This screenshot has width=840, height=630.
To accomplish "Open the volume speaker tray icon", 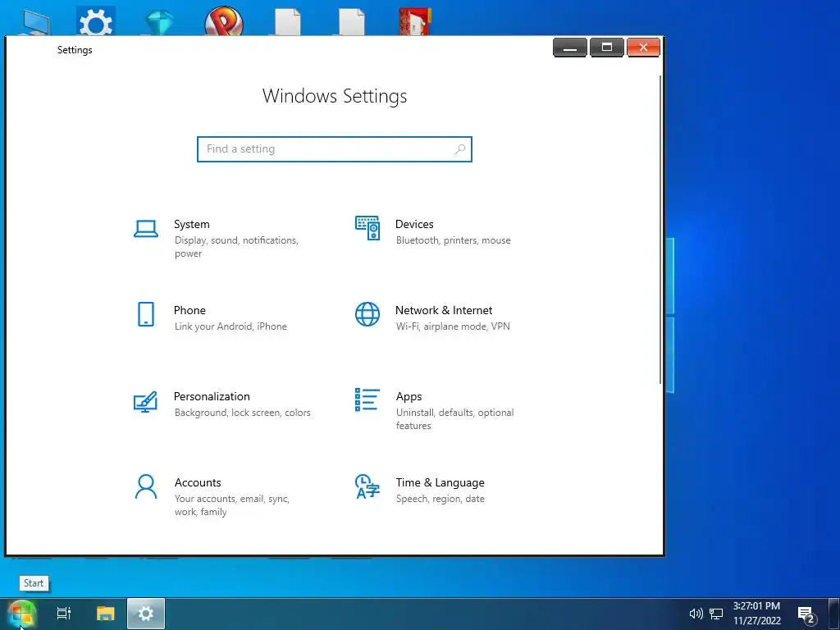I will pyautogui.click(x=696, y=614).
